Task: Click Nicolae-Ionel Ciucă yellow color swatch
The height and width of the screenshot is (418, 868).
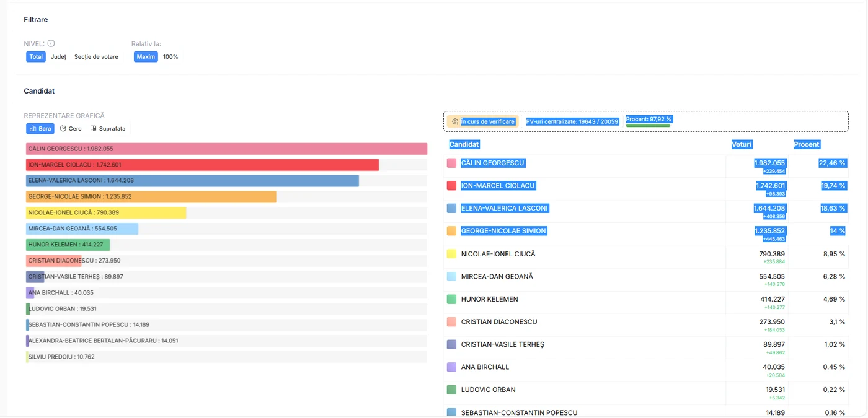Action: (451, 254)
